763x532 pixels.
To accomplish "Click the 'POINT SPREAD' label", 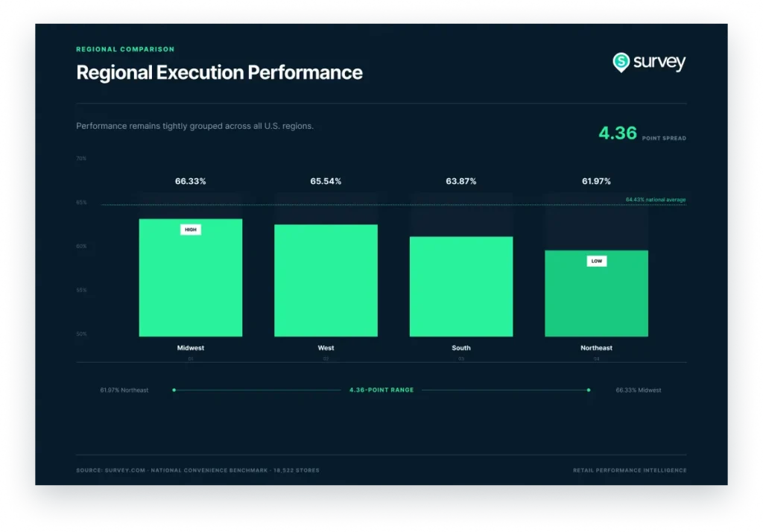I will [664, 139].
